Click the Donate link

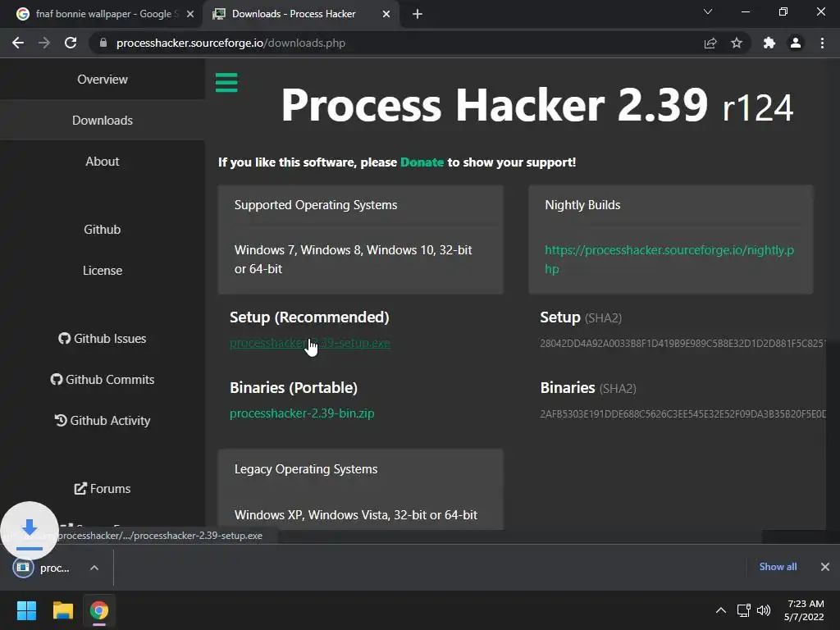(x=422, y=162)
